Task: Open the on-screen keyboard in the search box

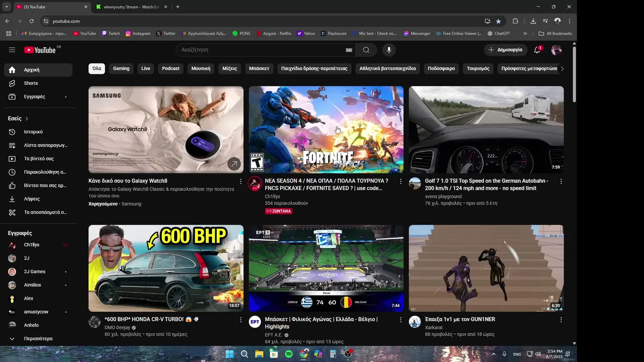Action: tap(349, 50)
